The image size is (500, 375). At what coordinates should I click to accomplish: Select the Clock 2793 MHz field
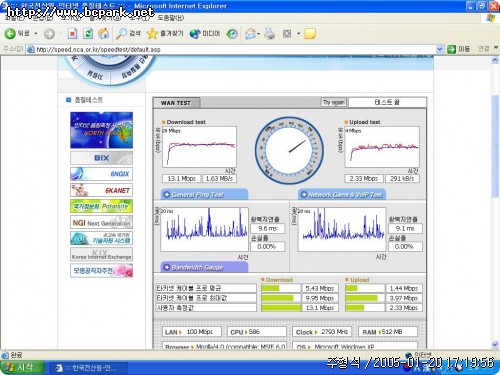(322, 332)
